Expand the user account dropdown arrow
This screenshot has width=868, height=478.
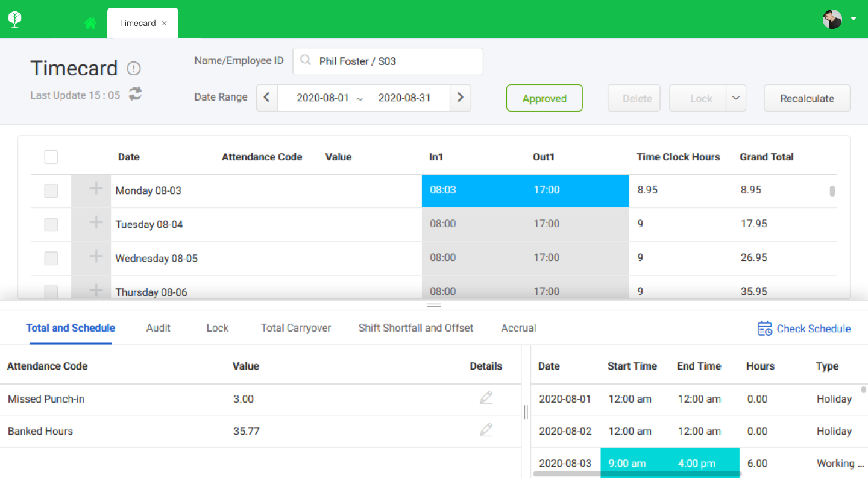(854, 19)
